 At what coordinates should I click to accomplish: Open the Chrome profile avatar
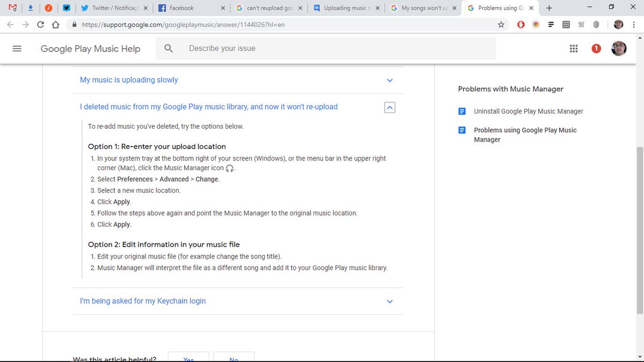(618, 25)
